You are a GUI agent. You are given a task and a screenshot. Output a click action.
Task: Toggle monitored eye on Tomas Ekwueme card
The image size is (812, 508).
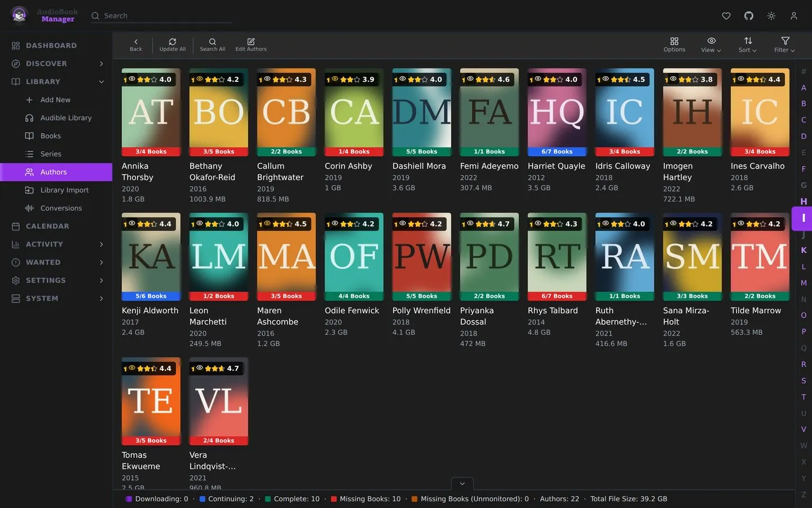point(132,368)
